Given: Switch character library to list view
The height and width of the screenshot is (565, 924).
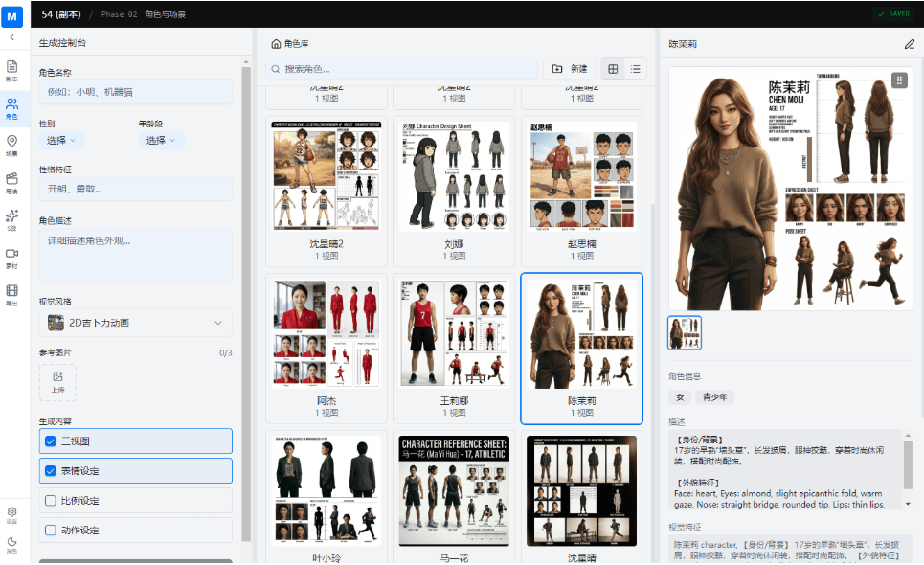Looking at the screenshot, I should click(635, 69).
